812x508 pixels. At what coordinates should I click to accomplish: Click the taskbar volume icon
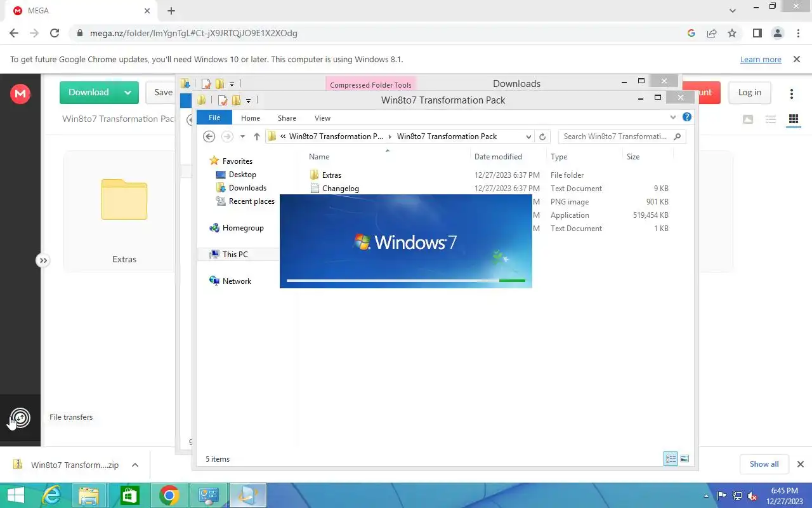click(x=752, y=496)
